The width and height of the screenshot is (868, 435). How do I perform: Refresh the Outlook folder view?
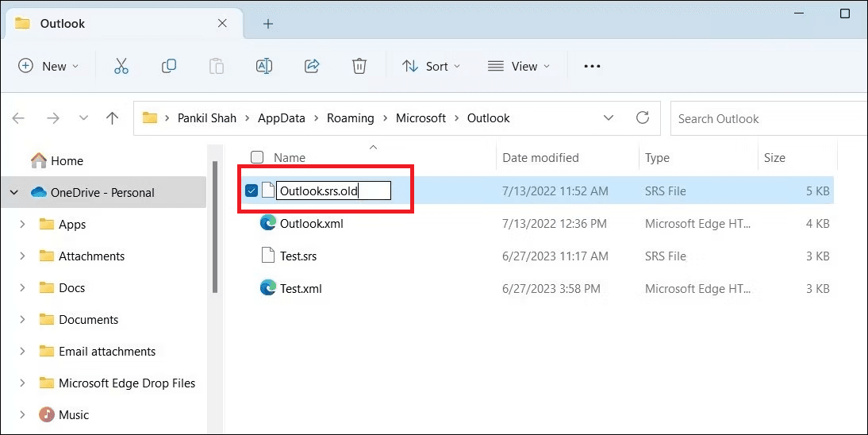pos(642,117)
